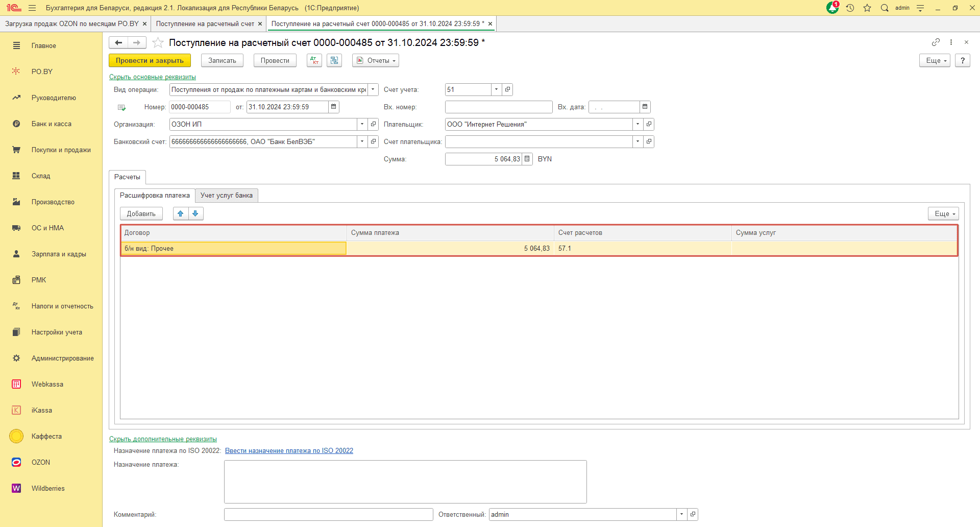The height and width of the screenshot is (527, 980).
Task: Open the Еще menu in table toolbar
Action: [x=943, y=213]
